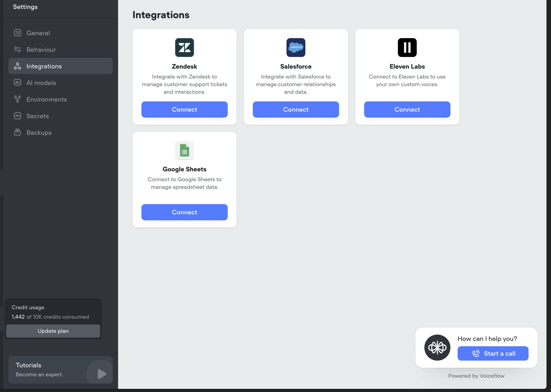Click the Google Sheets card title

(x=184, y=169)
